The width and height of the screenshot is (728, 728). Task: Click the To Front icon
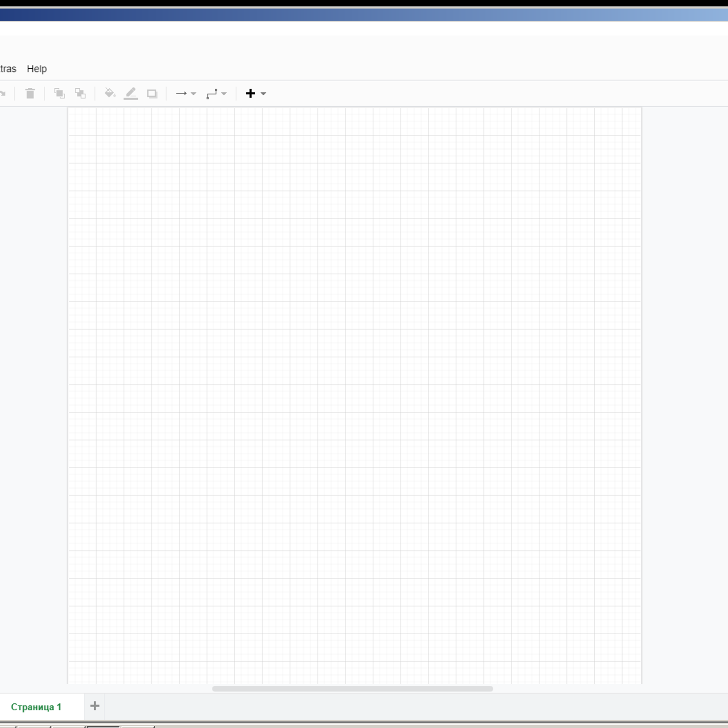pos(59,93)
